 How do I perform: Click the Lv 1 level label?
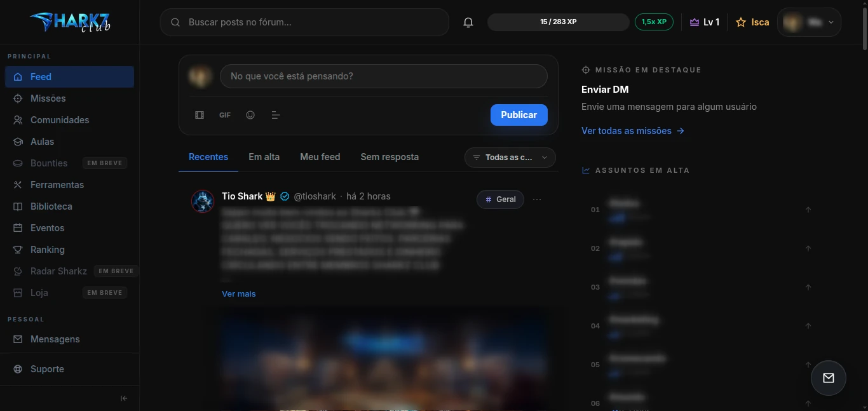[x=711, y=22]
